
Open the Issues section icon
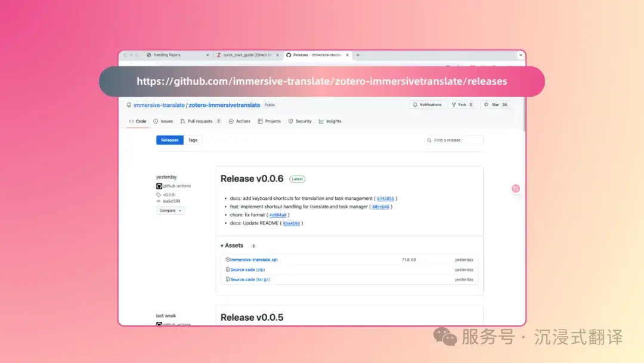(154, 121)
